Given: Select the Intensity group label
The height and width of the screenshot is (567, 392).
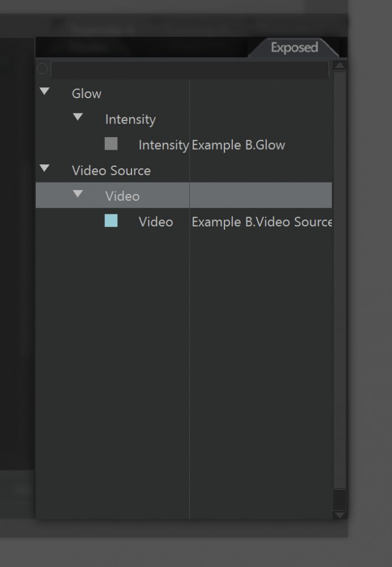Looking at the screenshot, I should [x=130, y=119].
